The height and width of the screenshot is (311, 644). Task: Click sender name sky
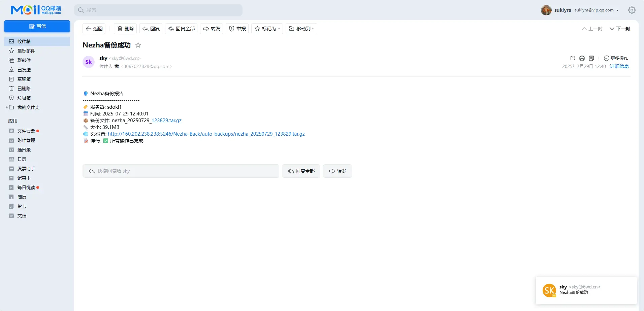coord(103,58)
